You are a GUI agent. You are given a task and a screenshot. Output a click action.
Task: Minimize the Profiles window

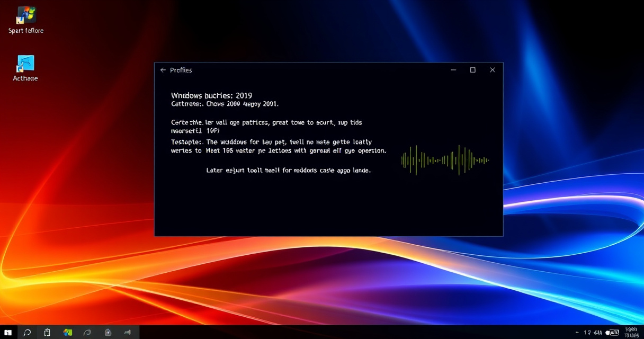[453, 70]
